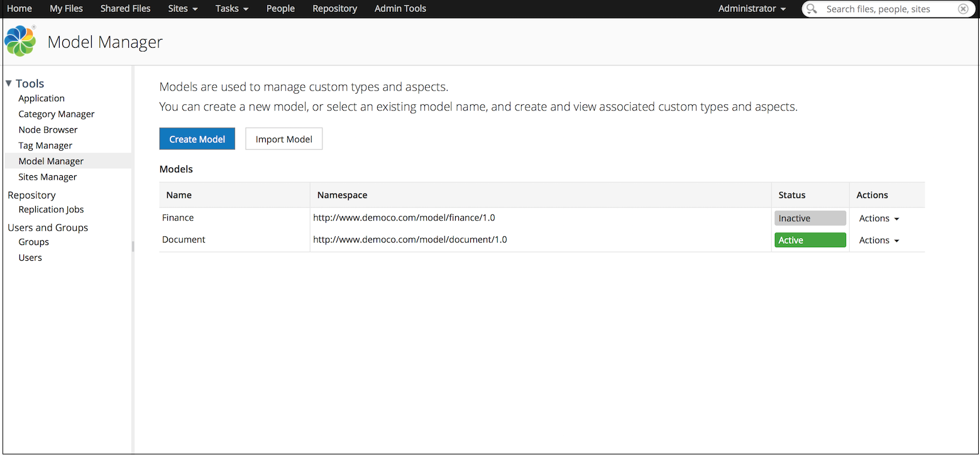Collapse the Tools section triangle

9,84
